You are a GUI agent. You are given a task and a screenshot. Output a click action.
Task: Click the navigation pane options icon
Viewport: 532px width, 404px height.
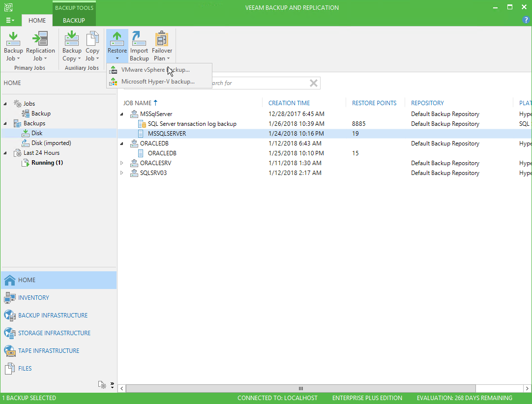(102, 385)
